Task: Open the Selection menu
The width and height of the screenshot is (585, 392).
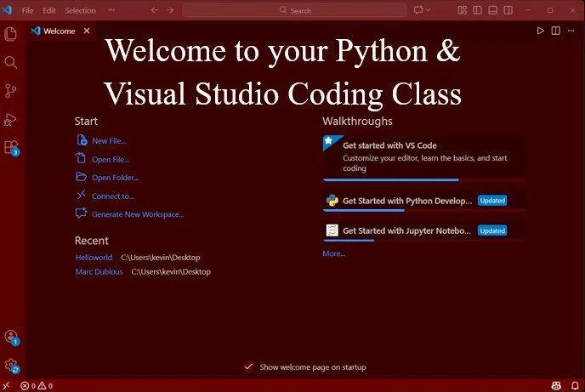Action: click(80, 10)
